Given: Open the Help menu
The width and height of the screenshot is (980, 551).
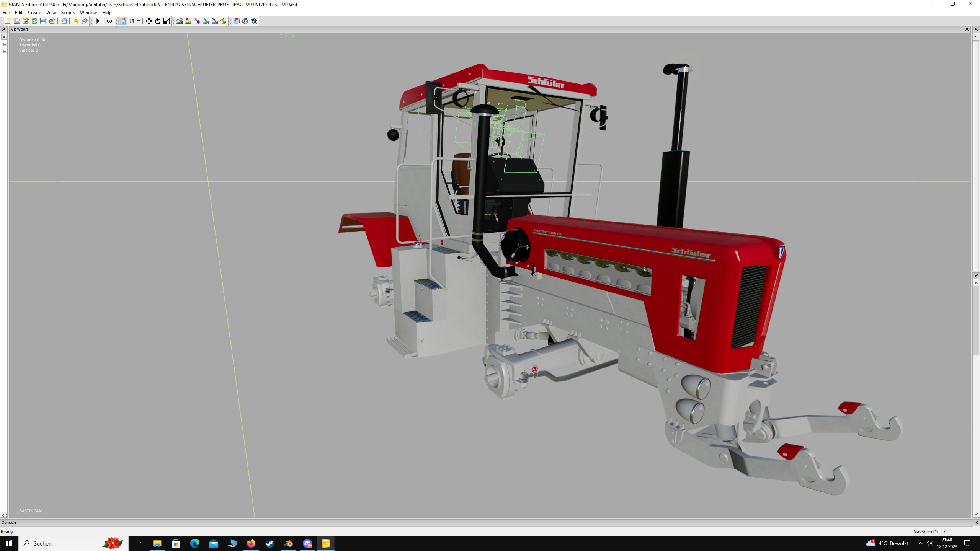Looking at the screenshot, I should pos(107,13).
